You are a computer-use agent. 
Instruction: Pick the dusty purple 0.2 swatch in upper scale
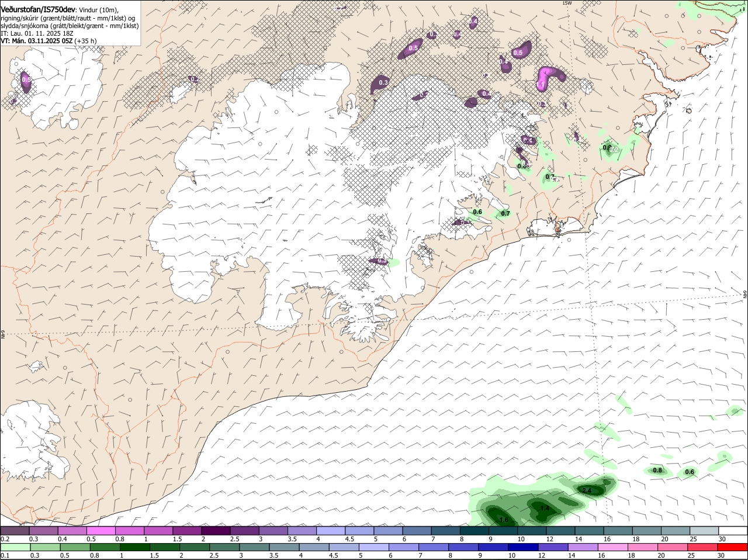coord(15,531)
